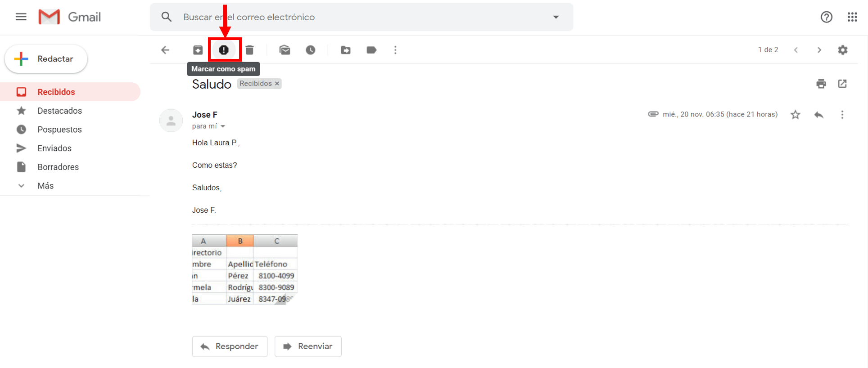Archive the email with the archive icon
This screenshot has height=368, width=868.
198,50
